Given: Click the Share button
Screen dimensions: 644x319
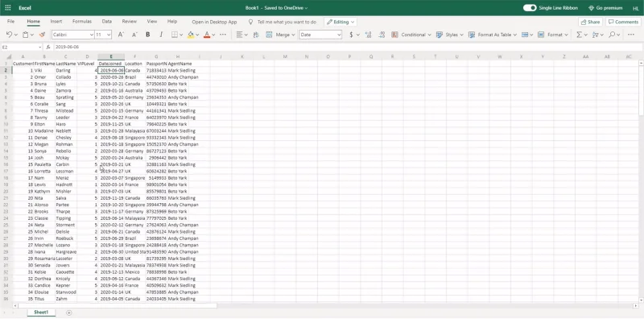Looking at the screenshot, I should 590,22.
